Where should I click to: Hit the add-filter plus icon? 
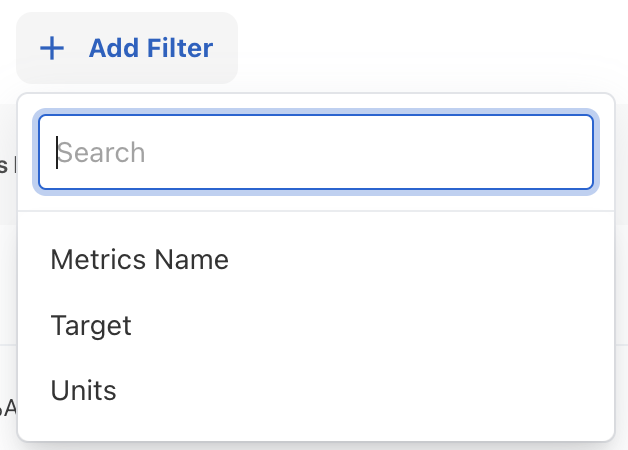52,48
